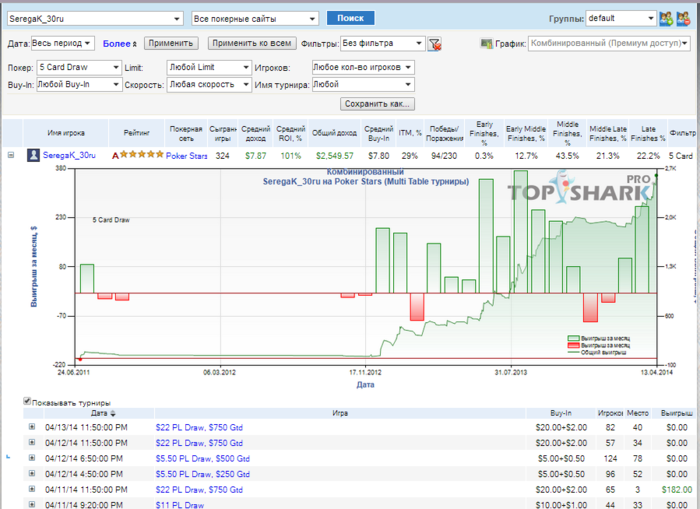Image resolution: width=700 pixels, height=509 pixels.
Task: Click the add player to group icon
Action: click(666, 18)
